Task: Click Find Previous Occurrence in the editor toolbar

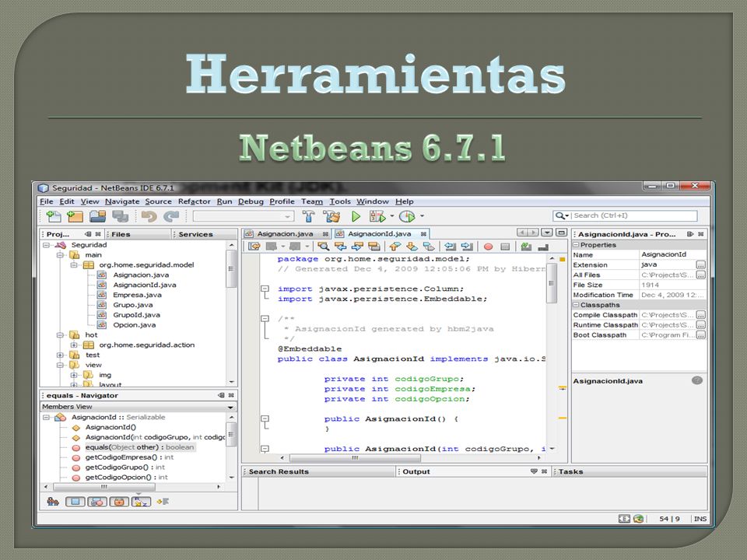Action: 340,247
